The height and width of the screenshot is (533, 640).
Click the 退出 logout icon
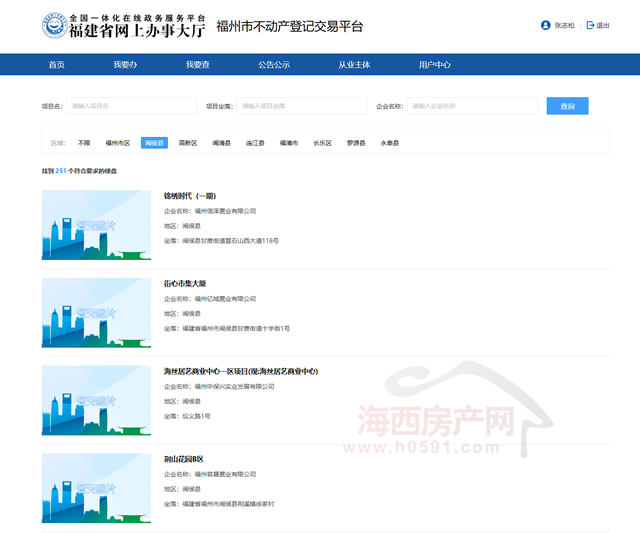(x=590, y=25)
